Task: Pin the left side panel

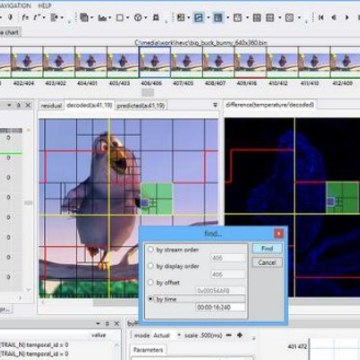Action: 19,105
